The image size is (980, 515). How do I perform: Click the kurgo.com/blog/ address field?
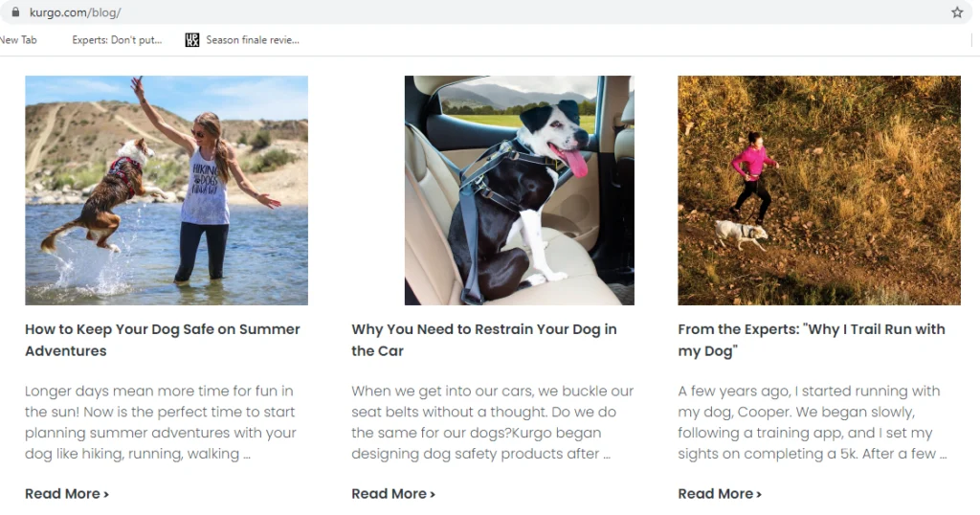487,11
